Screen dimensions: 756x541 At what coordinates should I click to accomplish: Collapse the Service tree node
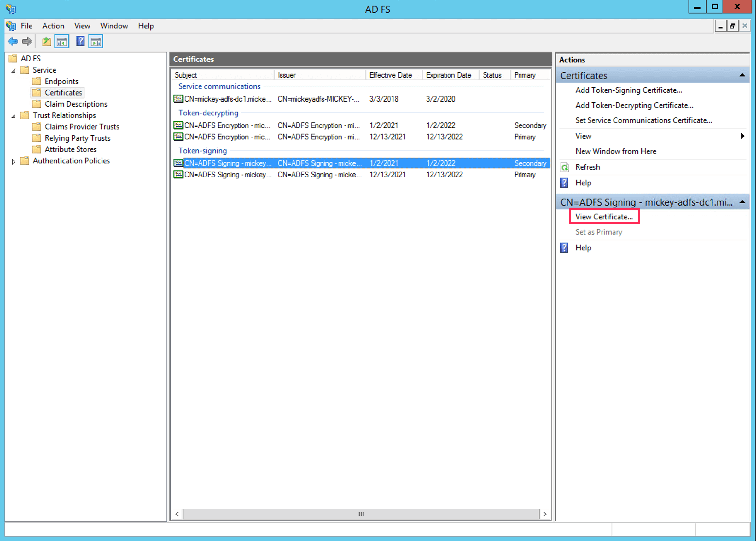pos(14,71)
